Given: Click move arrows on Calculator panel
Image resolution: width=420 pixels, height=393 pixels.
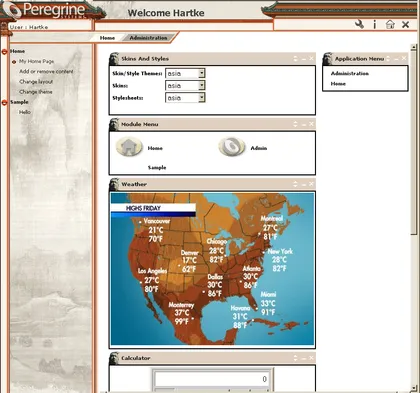Looking at the screenshot, I should pyautogui.click(x=295, y=358).
